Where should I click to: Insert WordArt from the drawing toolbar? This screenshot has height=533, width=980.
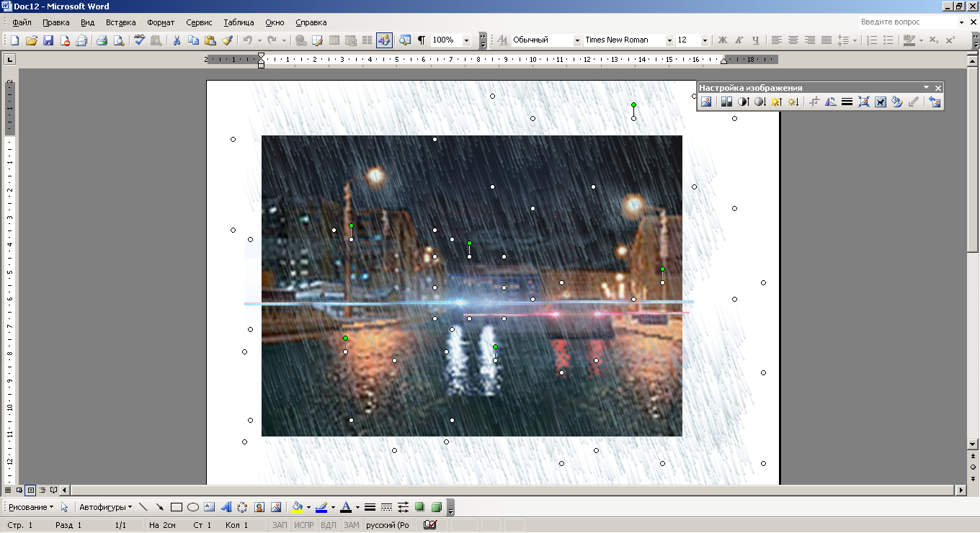226,507
